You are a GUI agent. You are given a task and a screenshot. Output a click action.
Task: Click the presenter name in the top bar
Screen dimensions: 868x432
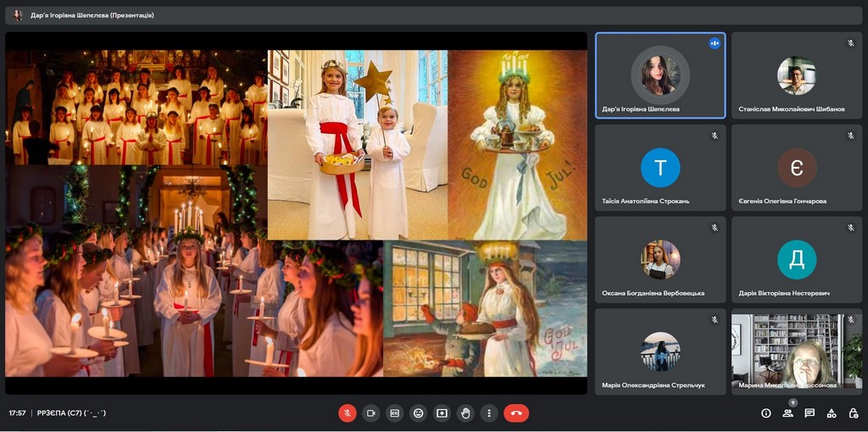pos(92,15)
